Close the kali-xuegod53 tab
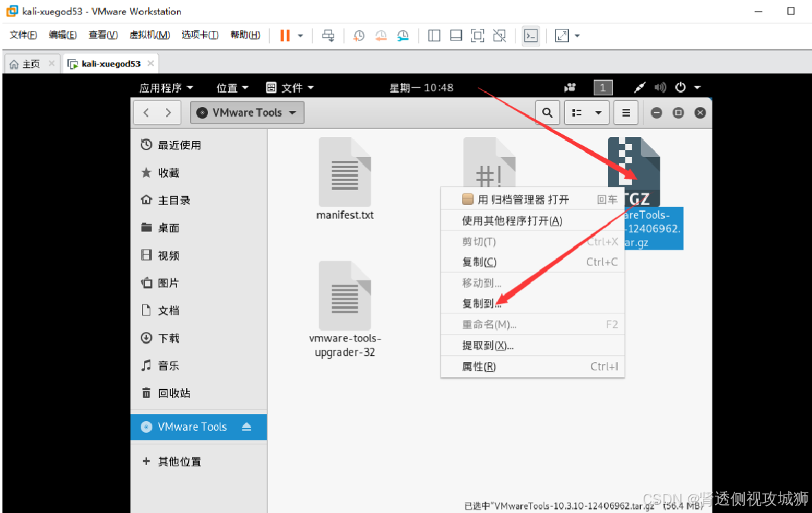This screenshot has width=812, height=513. click(151, 63)
